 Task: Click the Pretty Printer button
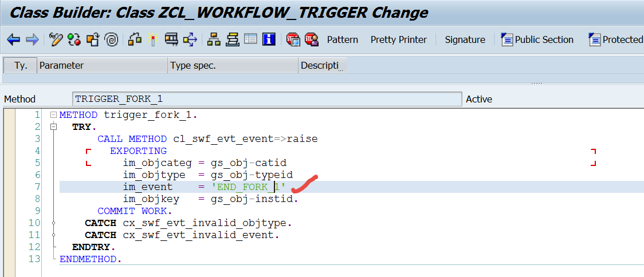pos(399,40)
